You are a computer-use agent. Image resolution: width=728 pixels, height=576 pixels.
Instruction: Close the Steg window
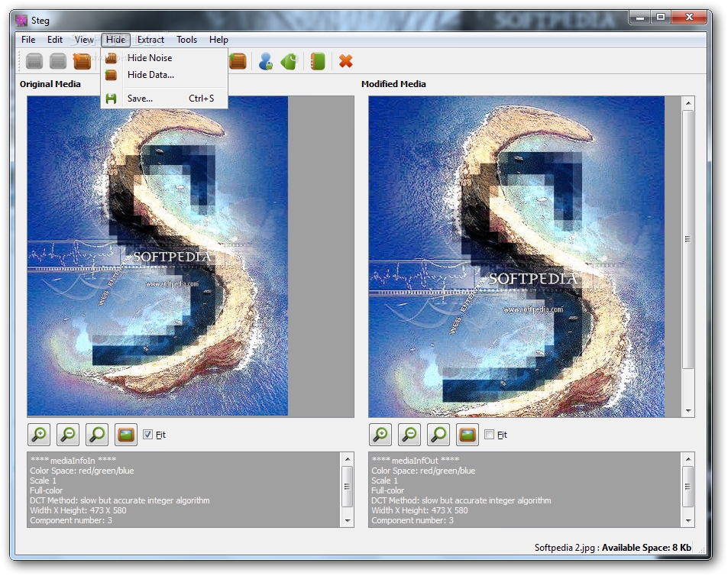[x=690, y=18]
